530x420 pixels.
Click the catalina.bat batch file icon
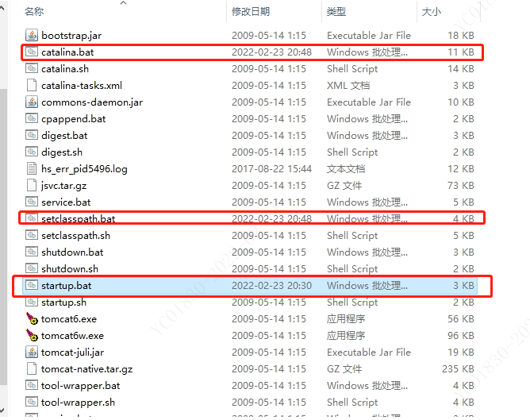click(x=32, y=52)
